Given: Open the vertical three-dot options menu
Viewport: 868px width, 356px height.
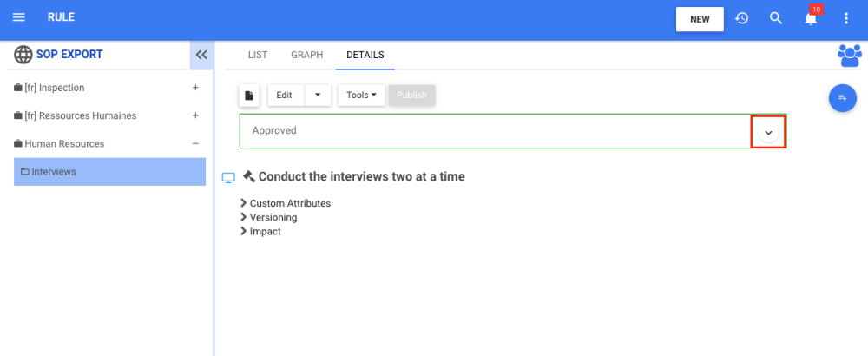Looking at the screenshot, I should [x=846, y=18].
